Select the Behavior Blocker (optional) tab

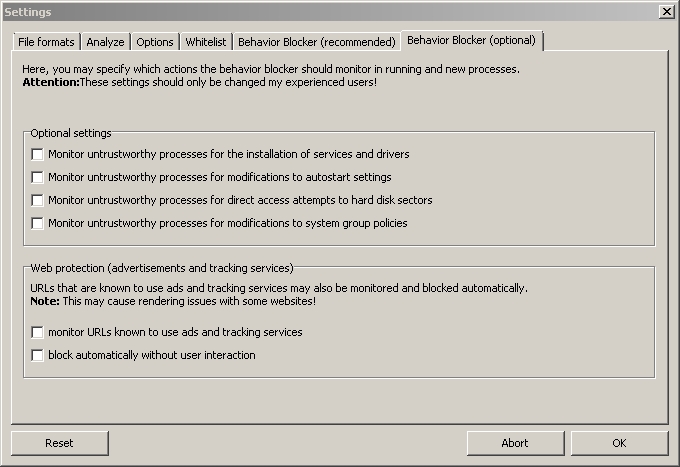(x=471, y=41)
